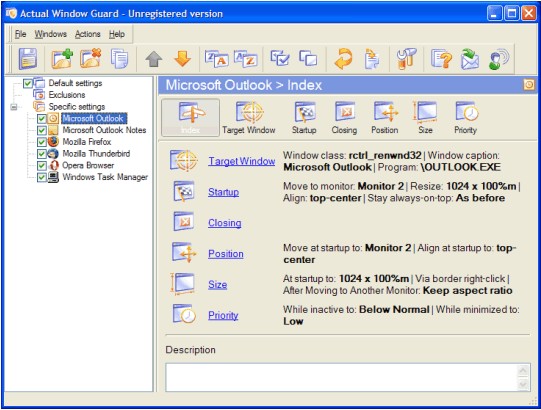Viewport: 541px width, 410px height.
Task: Click the Save toolbar icon
Action: (28, 58)
